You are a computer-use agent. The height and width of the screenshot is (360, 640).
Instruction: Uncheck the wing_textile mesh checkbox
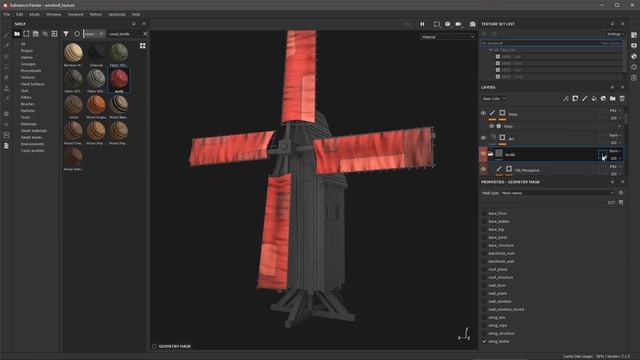[484, 341]
